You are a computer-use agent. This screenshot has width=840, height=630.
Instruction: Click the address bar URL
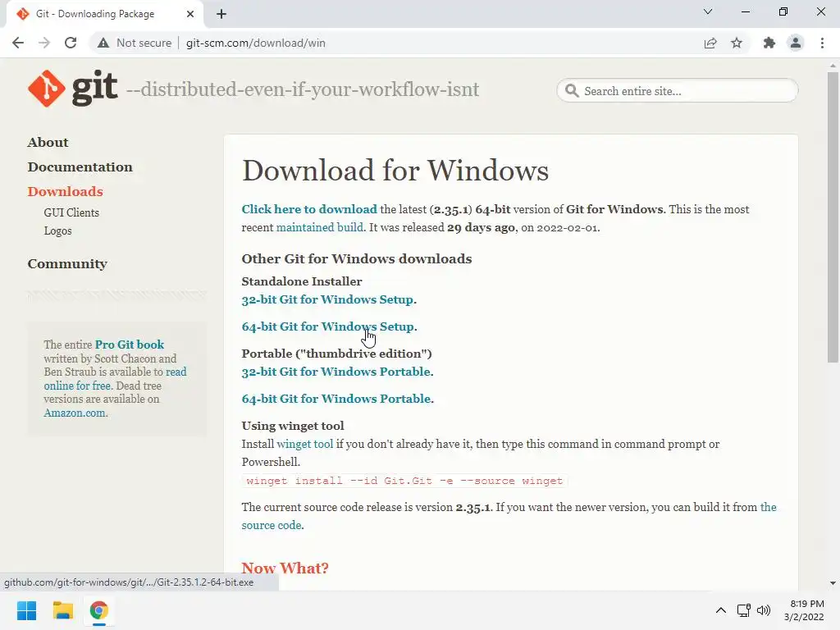click(x=256, y=43)
